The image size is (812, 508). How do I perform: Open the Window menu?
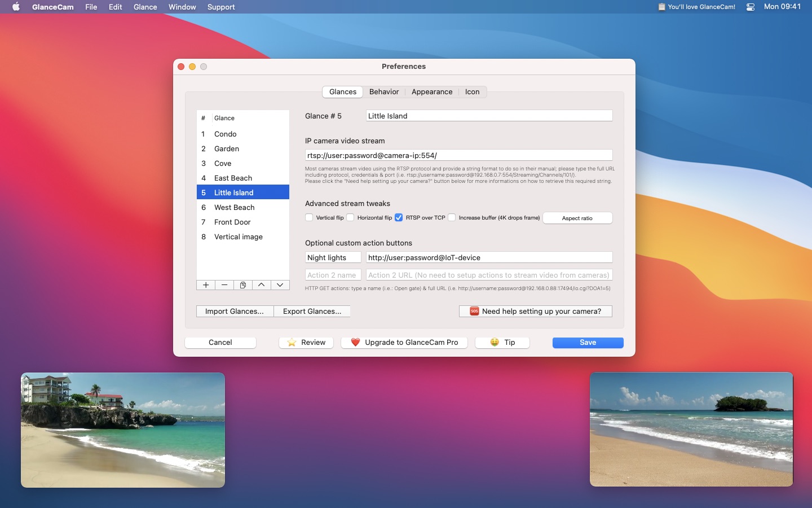click(x=182, y=7)
